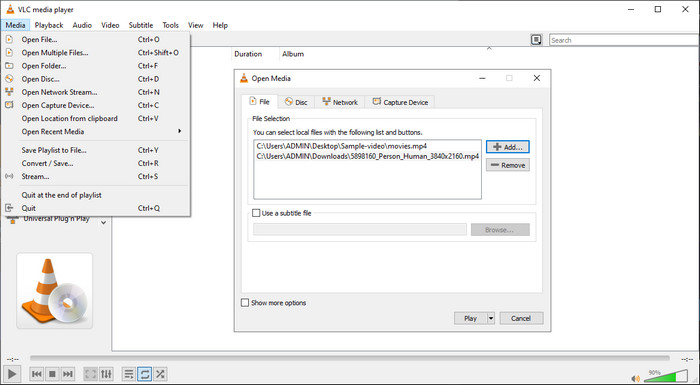Select Open Disc... menu entry
The width and height of the screenshot is (700, 385).
tap(96, 79)
